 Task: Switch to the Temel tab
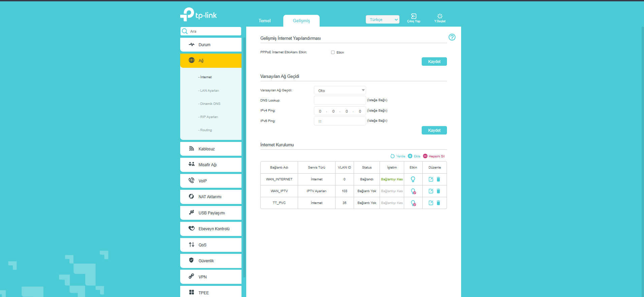(264, 21)
